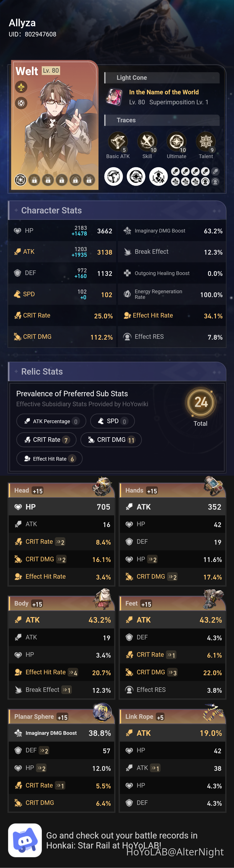Collapse the Relic Stats section

[x=42, y=371]
